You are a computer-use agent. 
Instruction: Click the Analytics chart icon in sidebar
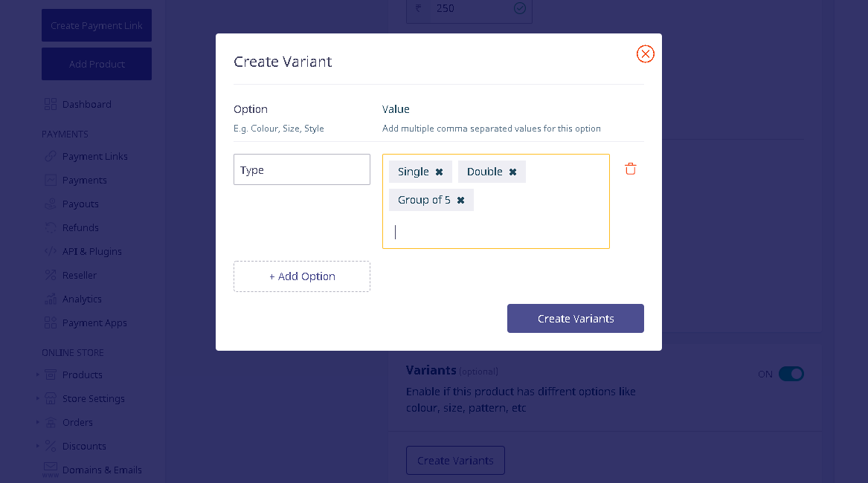(x=51, y=299)
